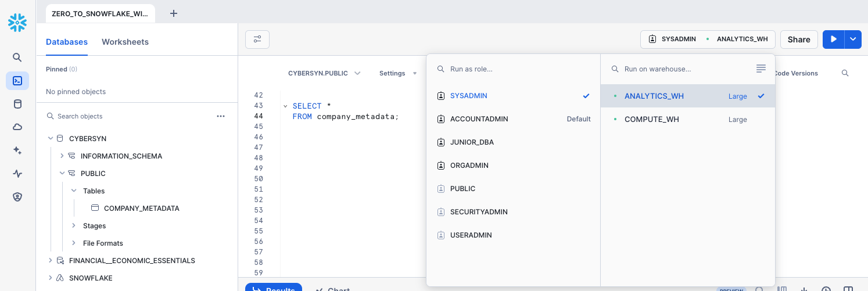Click the Share button
The height and width of the screenshot is (291, 868).
tap(799, 39)
